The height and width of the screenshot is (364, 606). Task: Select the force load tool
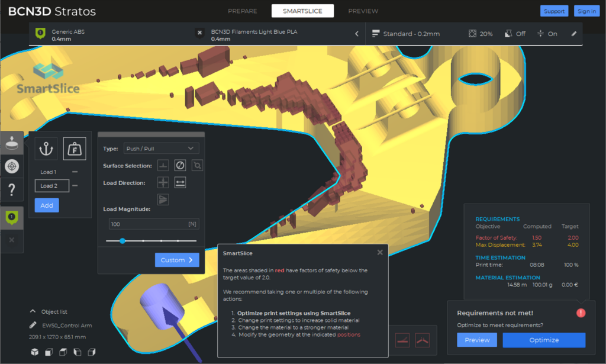point(75,149)
